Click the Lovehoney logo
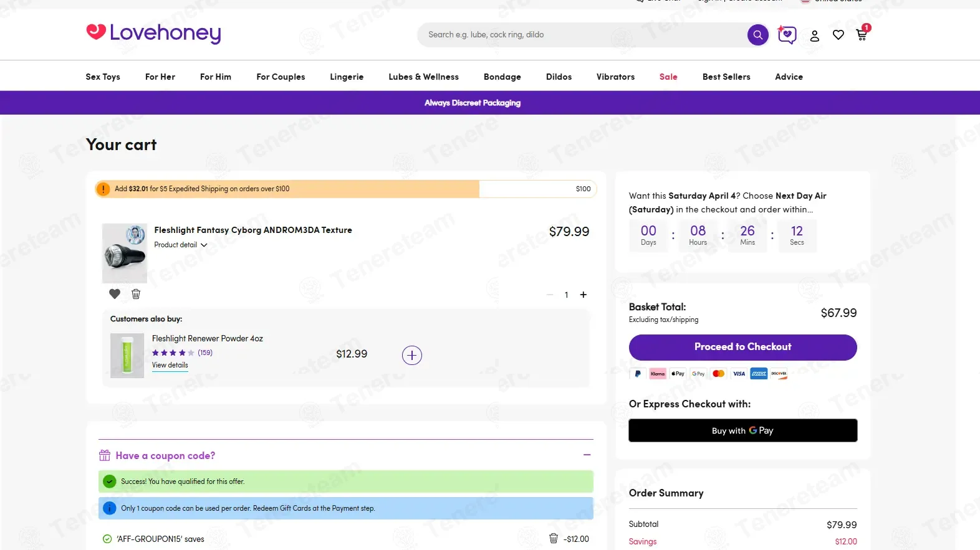This screenshot has width=980, height=550. click(x=153, y=33)
